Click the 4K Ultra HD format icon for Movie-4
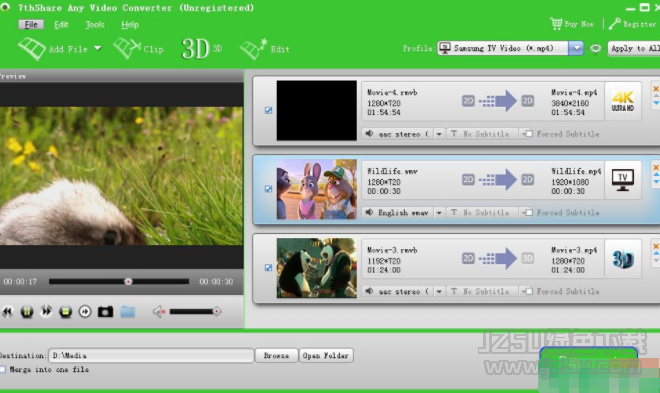The image size is (660, 393). click(623, 101)
